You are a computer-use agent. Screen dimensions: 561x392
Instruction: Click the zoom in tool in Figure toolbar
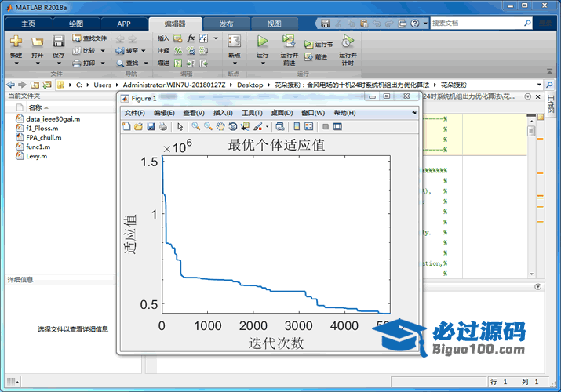(196, 126)
